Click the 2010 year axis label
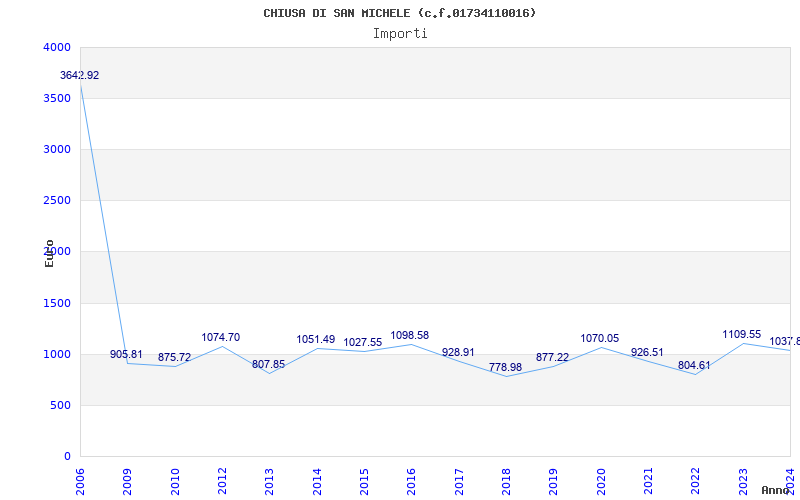This screenshot has width=800, height=500. [175, 482]
